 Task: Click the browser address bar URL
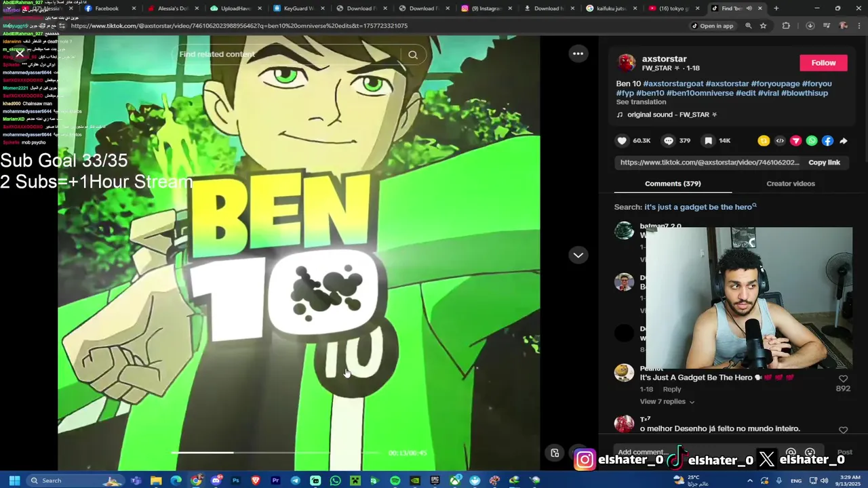point(239,26)
